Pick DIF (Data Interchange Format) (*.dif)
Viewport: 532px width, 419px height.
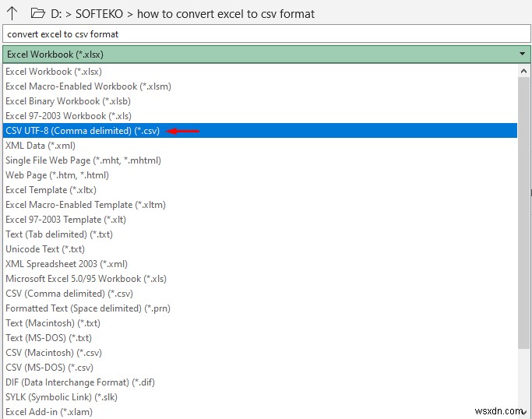260,382
